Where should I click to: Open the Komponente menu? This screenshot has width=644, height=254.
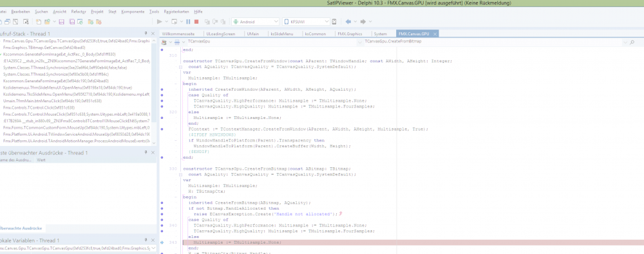133,12
